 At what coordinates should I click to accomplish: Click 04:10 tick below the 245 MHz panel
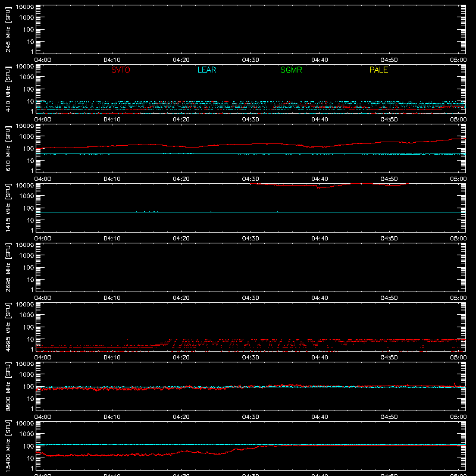click(112, 60)
